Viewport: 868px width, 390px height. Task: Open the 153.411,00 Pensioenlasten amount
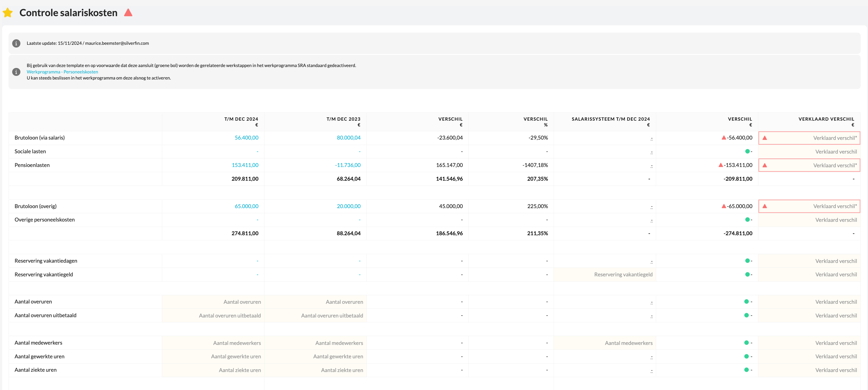tap(245, 165)
